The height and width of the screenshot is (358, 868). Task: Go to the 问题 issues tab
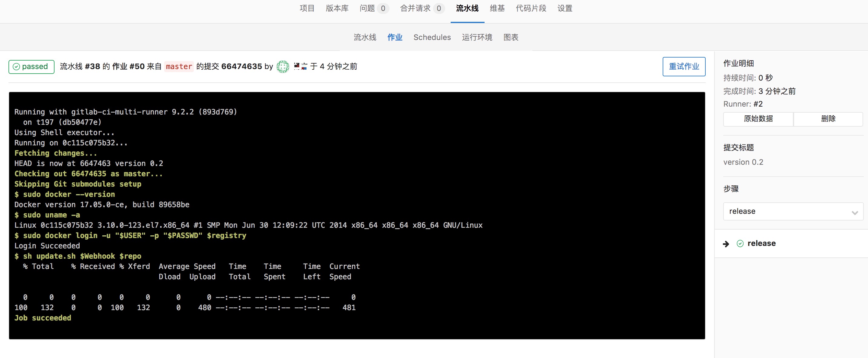coord(367,8)
